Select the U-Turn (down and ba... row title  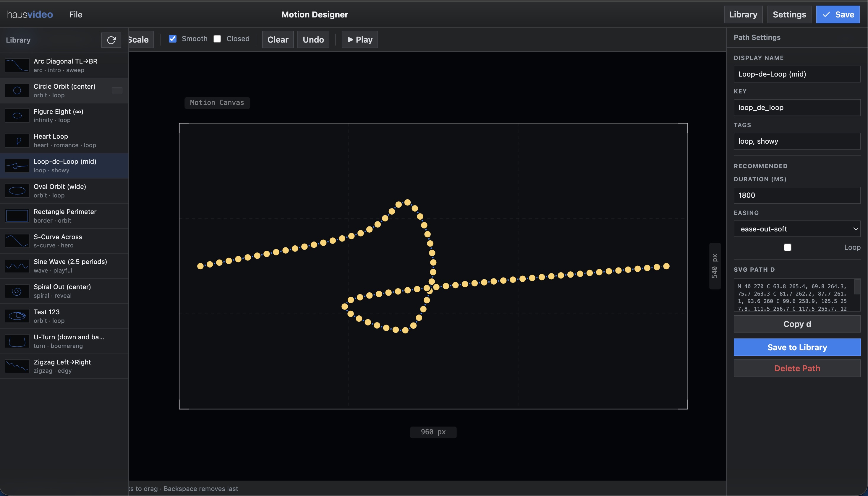point(69,337)
